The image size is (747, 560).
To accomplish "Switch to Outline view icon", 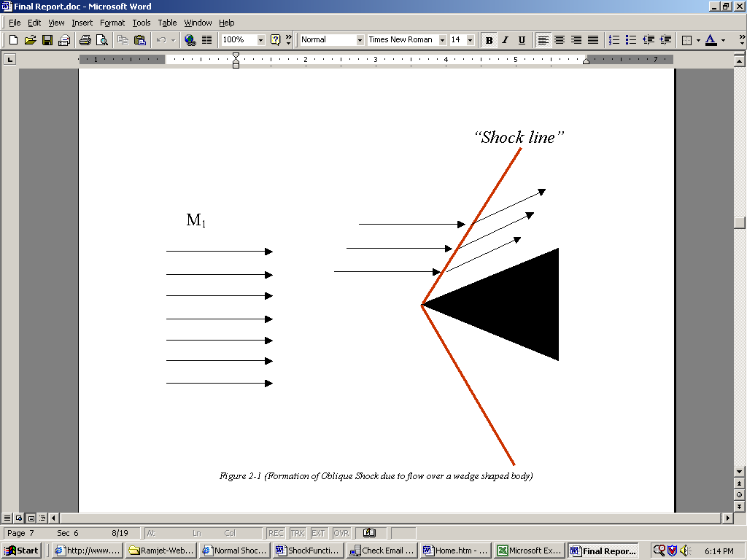I will (42, 518).
